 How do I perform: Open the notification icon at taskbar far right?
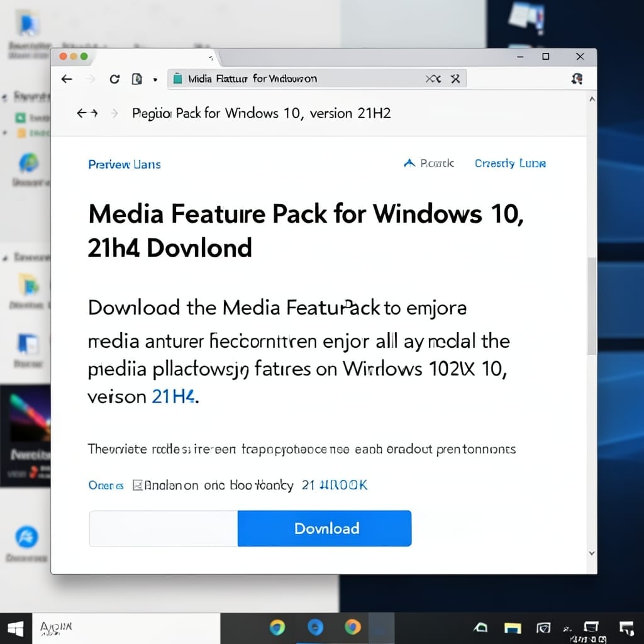pyautogui.click(x=627, y=628)
